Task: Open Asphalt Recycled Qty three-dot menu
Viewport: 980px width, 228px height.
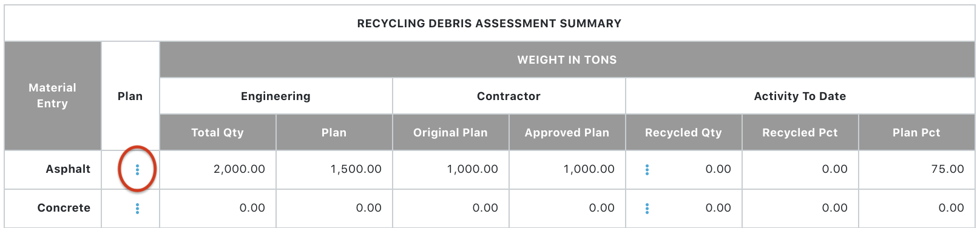Action: [x=647, y=170]
